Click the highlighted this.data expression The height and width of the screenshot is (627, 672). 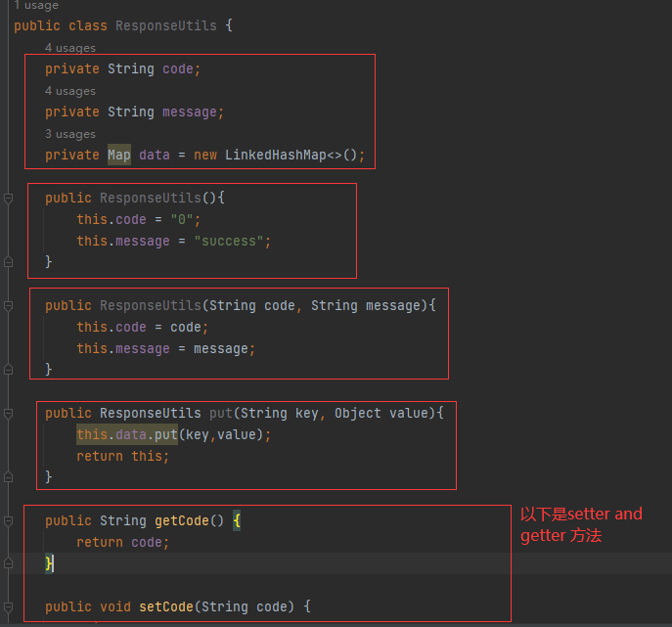(x=112, y=435)
